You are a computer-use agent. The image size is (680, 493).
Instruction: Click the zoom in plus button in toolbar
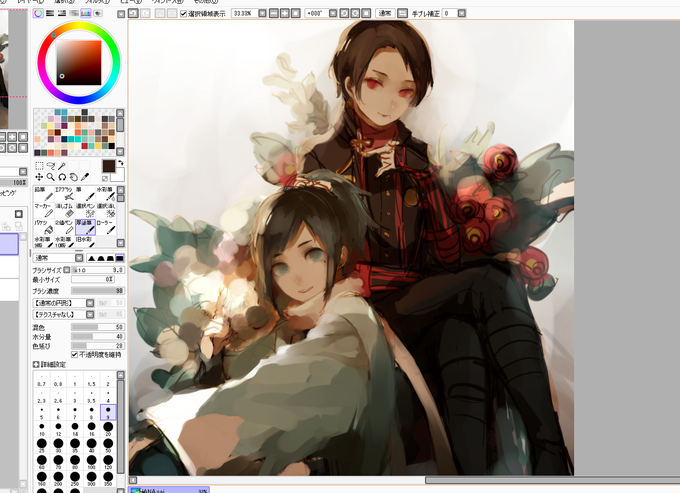(284, 13)
